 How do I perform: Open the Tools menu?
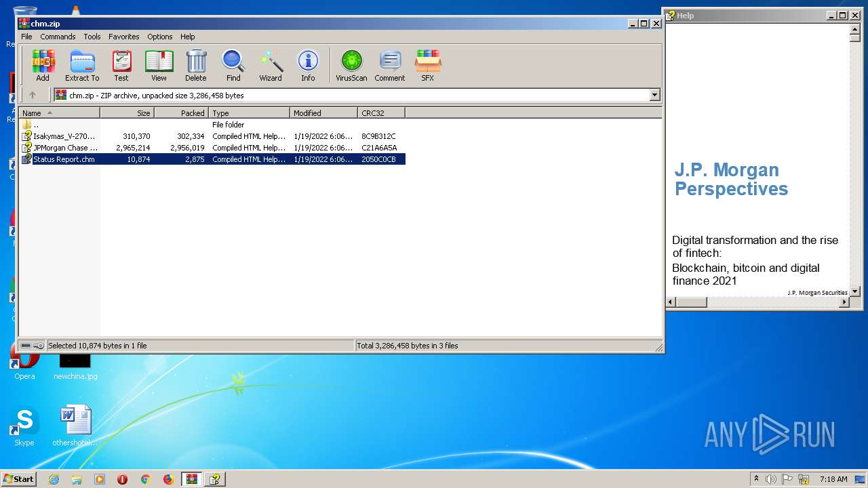pos(92,37)
